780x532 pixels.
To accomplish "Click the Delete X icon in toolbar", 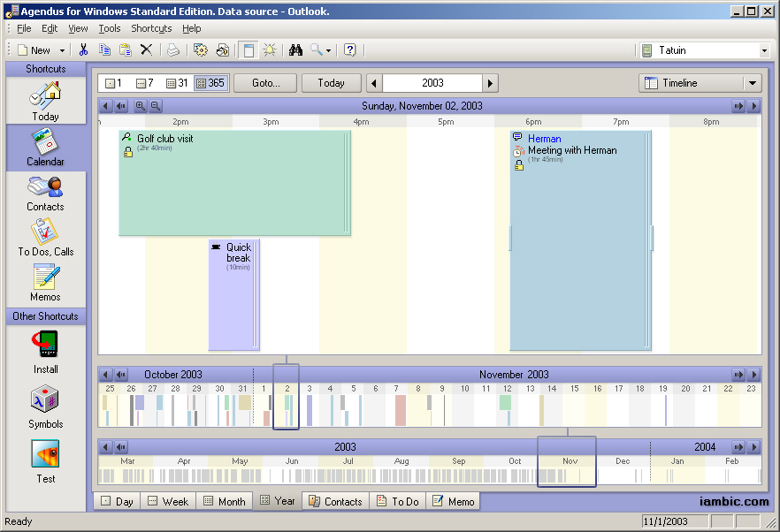I will tap(146, 49).
